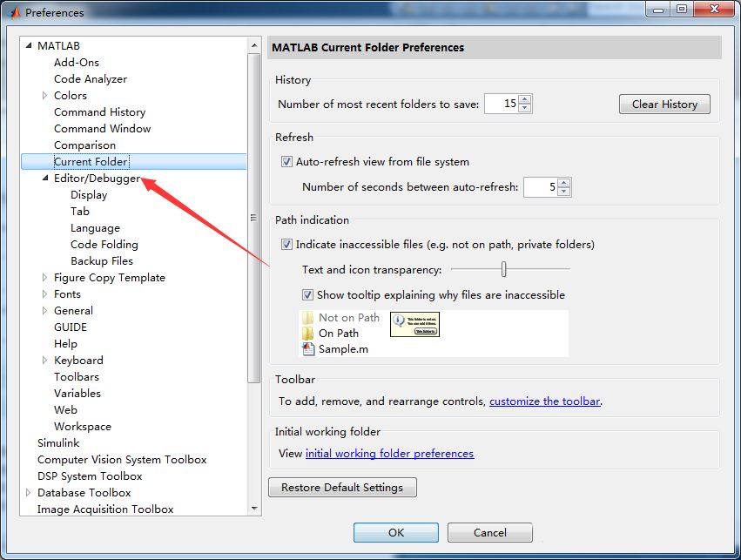The image size is (741, 560).
Task: Click the recent folders number field
Action: (x=502, y=104)
